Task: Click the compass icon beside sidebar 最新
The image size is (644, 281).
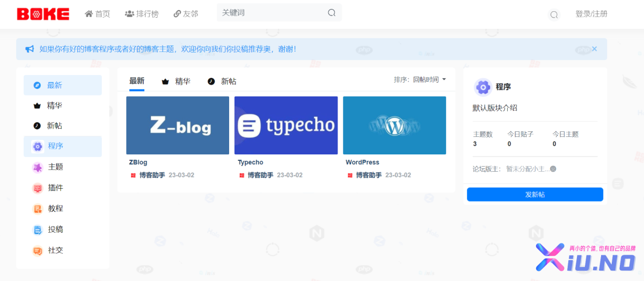Action: 37,85
